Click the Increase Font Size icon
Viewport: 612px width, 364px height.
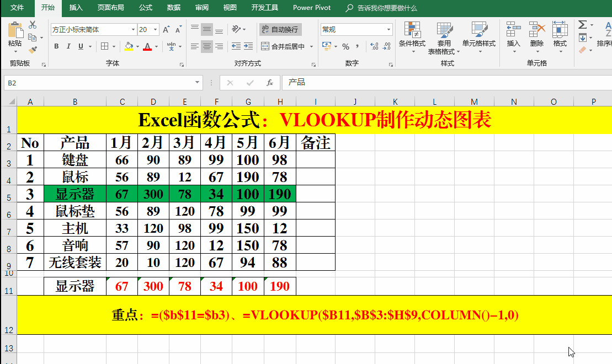[x=166, y=29]
